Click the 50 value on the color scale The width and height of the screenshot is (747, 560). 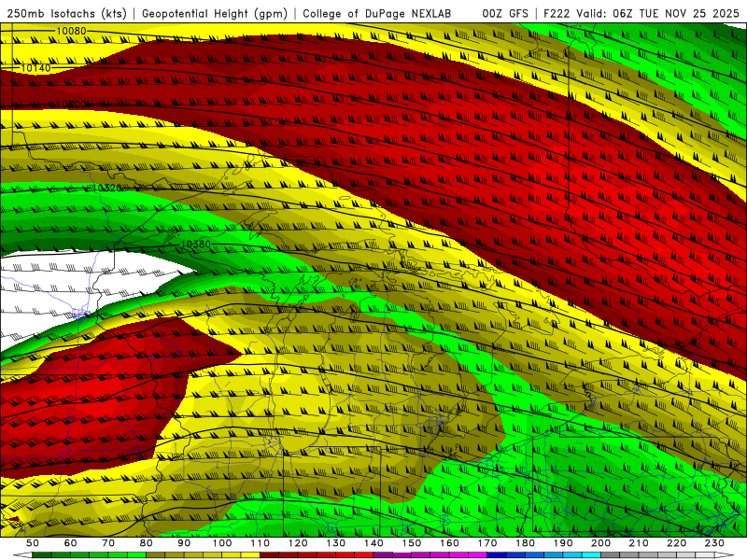[33, 543]
